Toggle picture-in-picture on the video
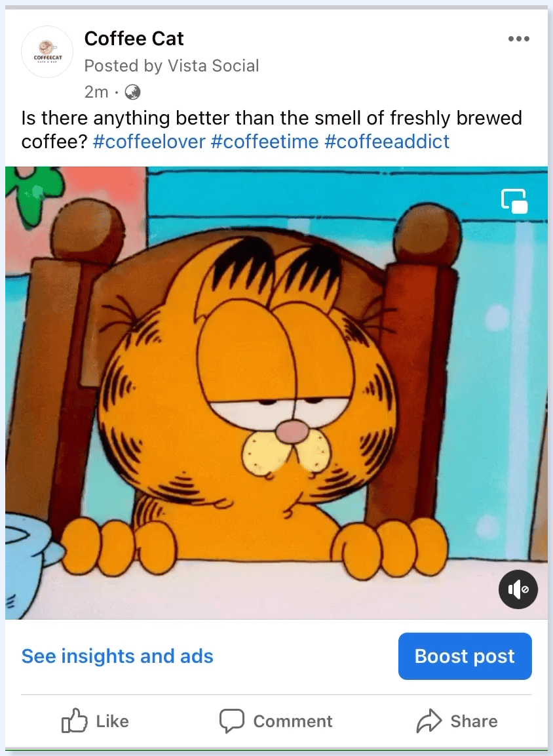The height and width of the screenshot is (756, 553). click(514, 201)
